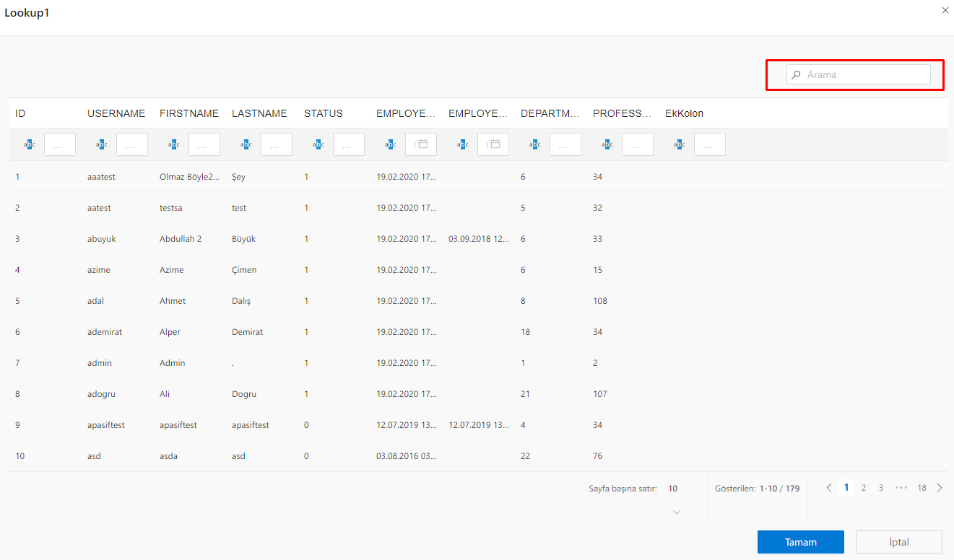Expand the rows per page dropdown

[x=676, y=511]
